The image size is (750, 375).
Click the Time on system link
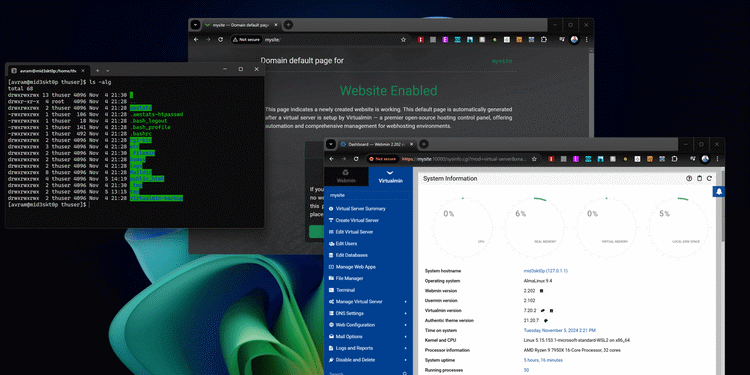click(560, 331)
